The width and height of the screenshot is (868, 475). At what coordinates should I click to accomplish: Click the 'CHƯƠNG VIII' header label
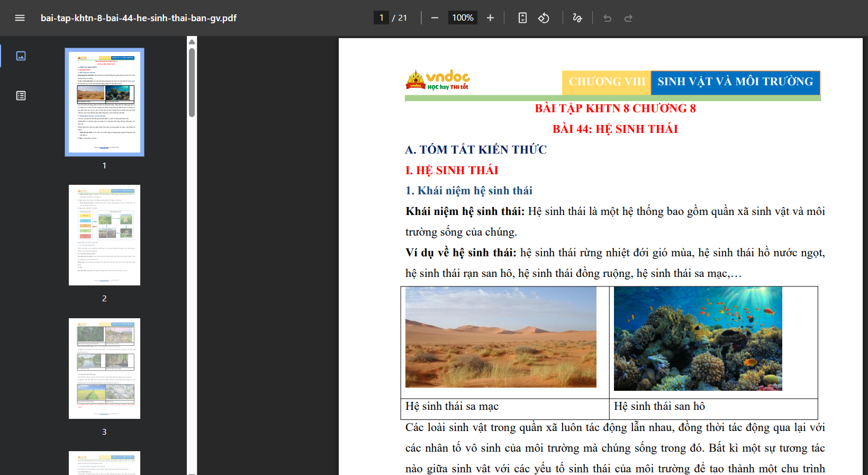[x=607, y=82]
